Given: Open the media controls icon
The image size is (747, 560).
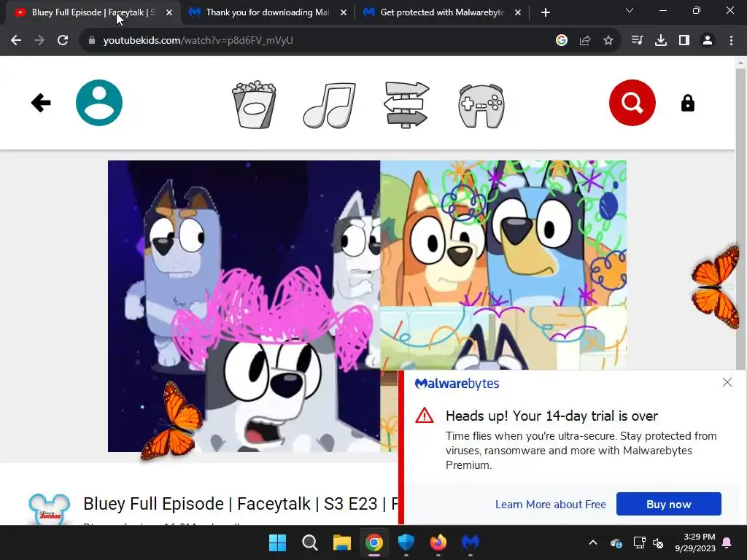Looking at the screenshot, I should pyautogui.click(x=637, y=41).
